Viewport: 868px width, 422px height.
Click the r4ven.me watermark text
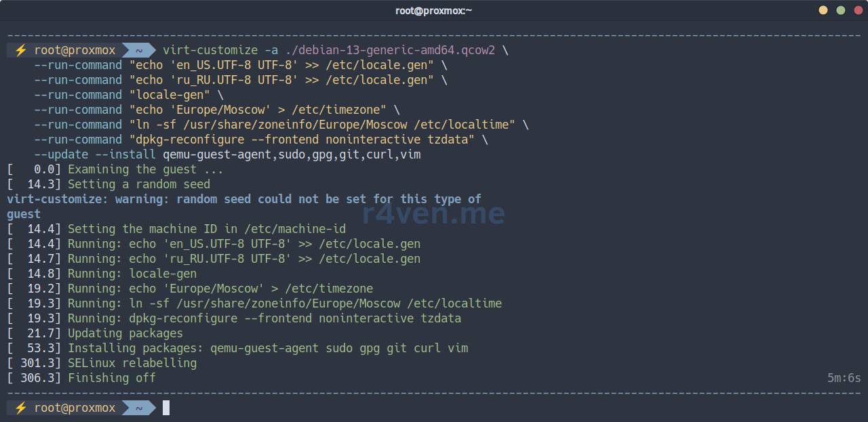433,214
